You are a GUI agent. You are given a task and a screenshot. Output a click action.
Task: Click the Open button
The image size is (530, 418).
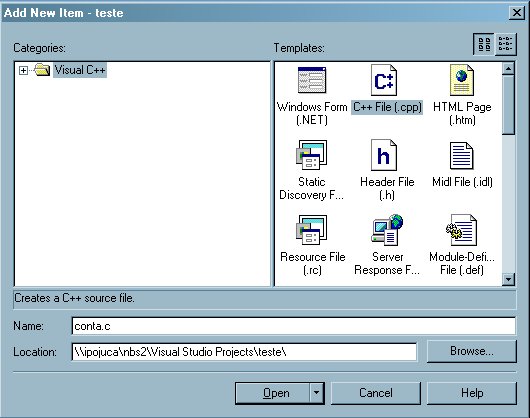pyautogui.click(x=272, y=393)
